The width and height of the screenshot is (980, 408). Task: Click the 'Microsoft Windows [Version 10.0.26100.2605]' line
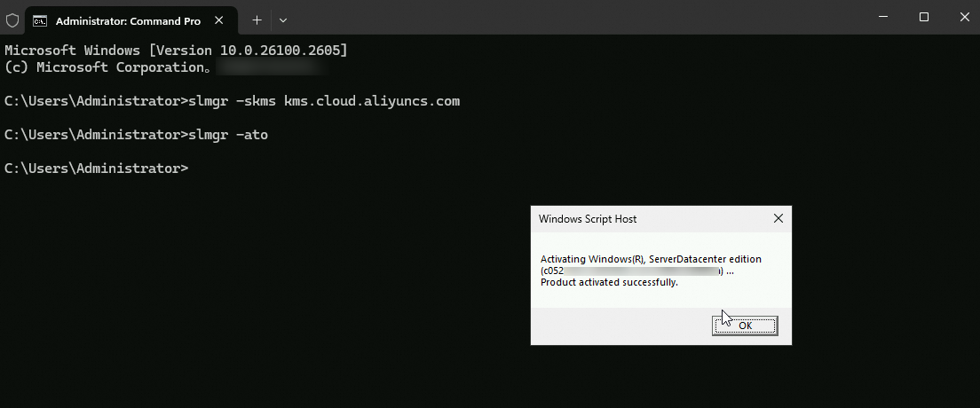tap(176, 51)
